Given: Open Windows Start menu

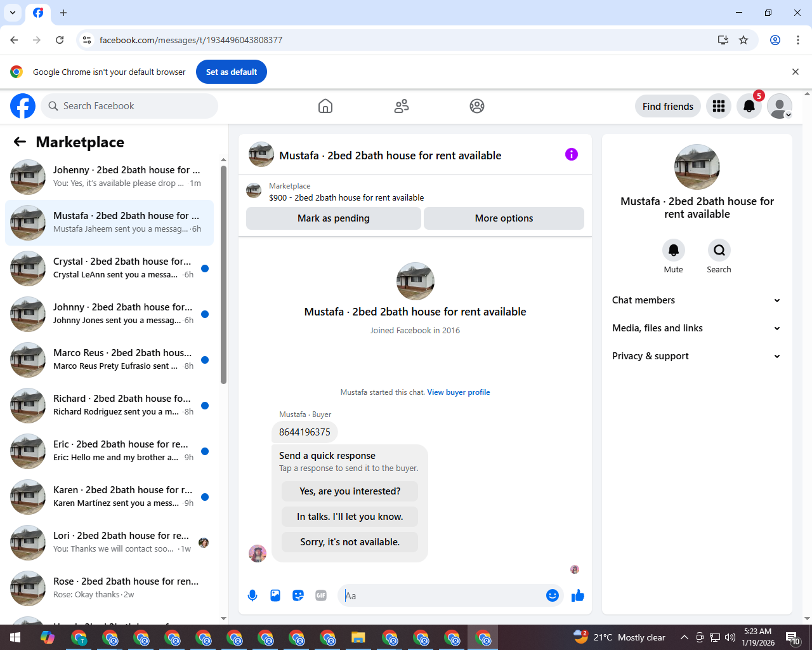Looking at the screenshot, I should (15, 637).
